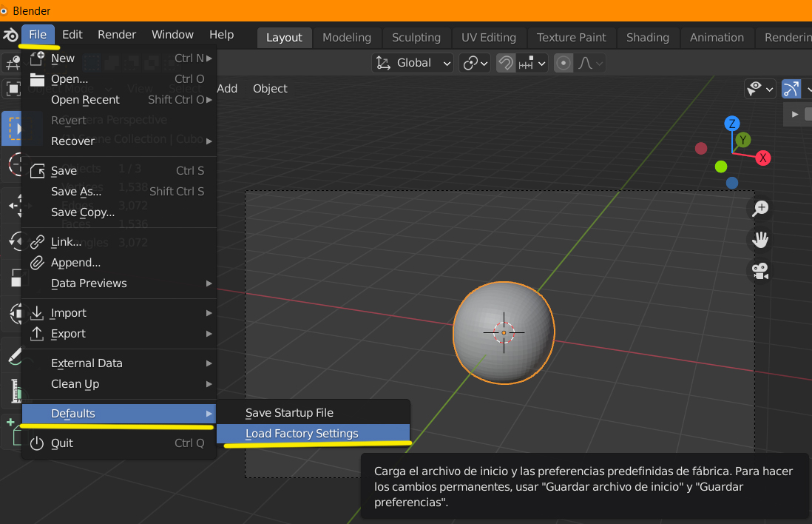Switch to the Modeling workspace tab
This screenshot has width=812, height=524.
[x=347, y=38]
